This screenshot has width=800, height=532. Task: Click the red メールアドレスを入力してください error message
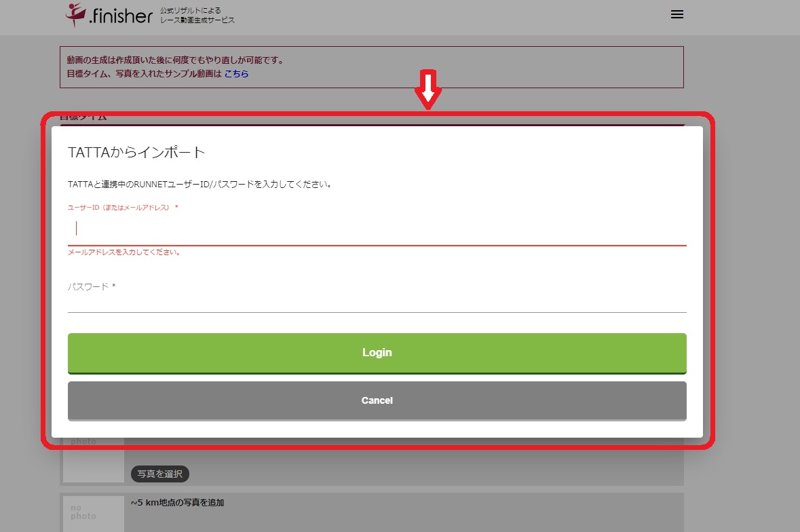124,252
